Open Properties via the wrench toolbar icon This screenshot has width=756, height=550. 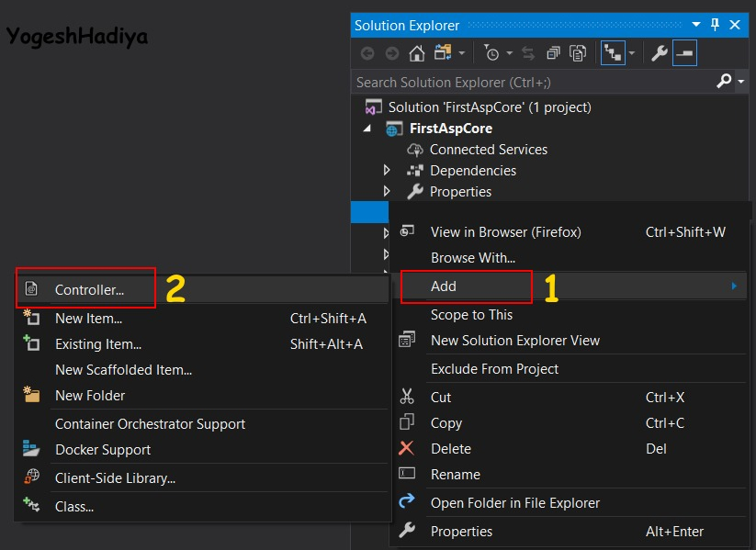659,53
